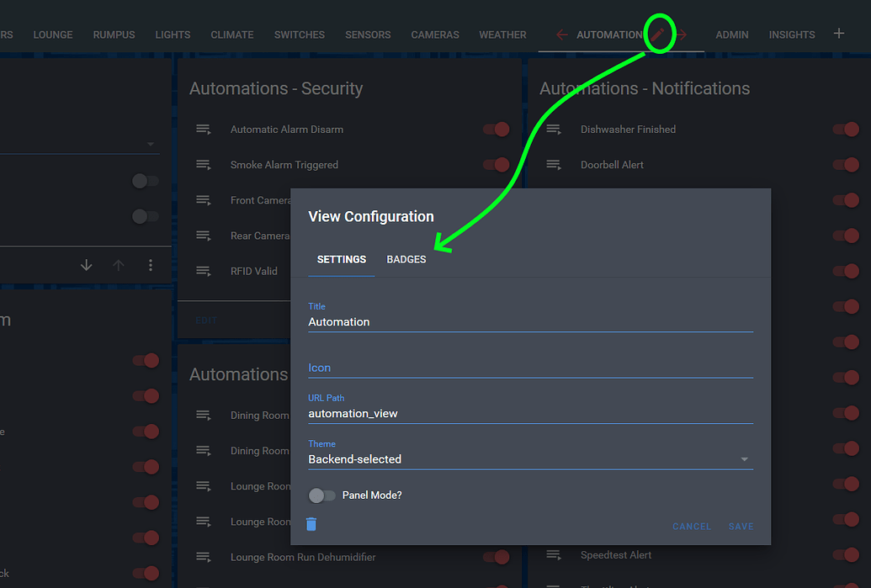The height and width of the screenshot is (588, 871).
Task: Click the Save button
Action: (x=741, y=527)
